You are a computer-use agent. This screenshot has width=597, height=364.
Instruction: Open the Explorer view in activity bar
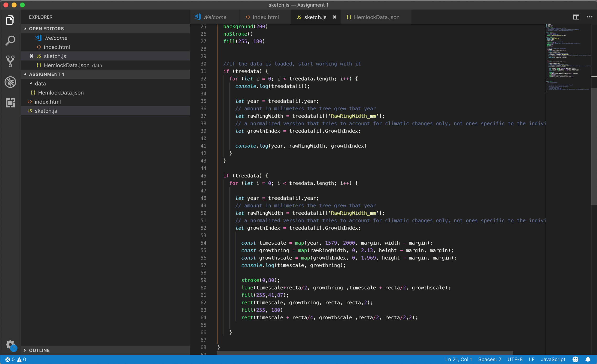pos(10,20)
